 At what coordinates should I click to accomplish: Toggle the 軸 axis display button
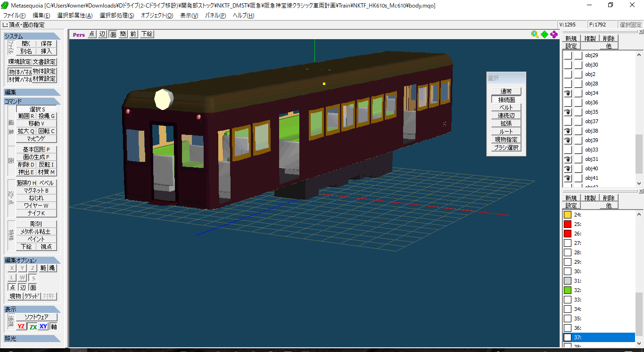[x=54, y=327]
